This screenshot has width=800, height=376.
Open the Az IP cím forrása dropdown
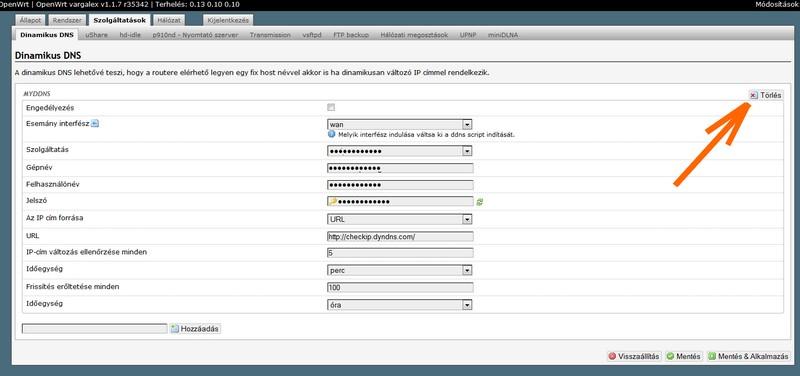399,219
